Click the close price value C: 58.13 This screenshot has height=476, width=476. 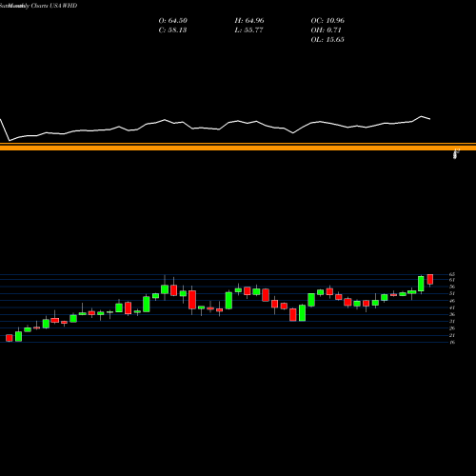pos(172,30)
